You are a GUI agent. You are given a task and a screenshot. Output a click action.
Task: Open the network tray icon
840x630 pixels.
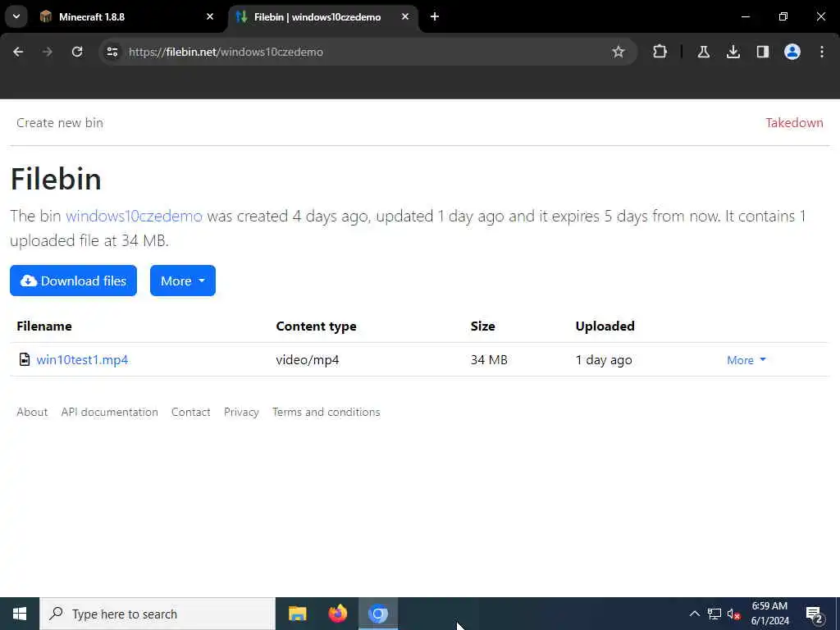pos(714,614)
